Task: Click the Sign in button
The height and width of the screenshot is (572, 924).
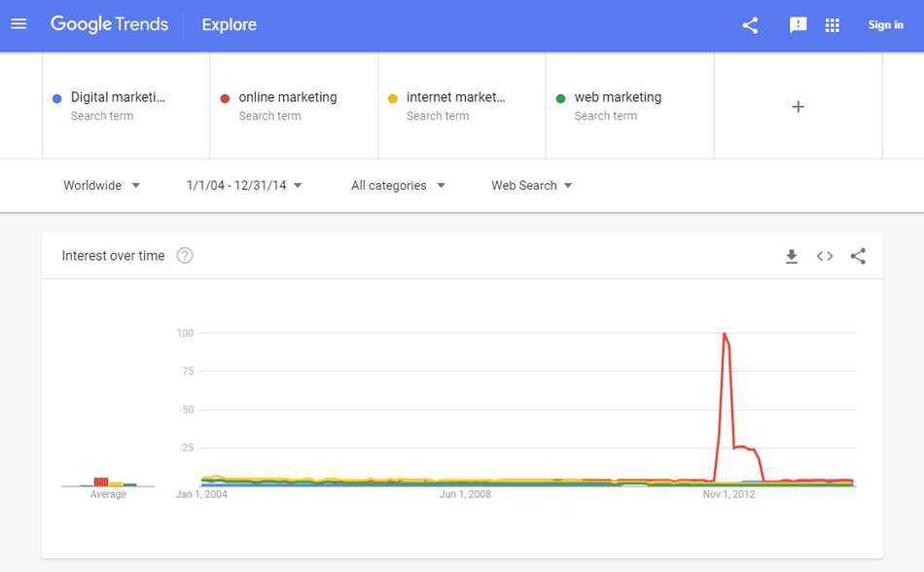Action: pyautogui.click(x=885, y=24)
